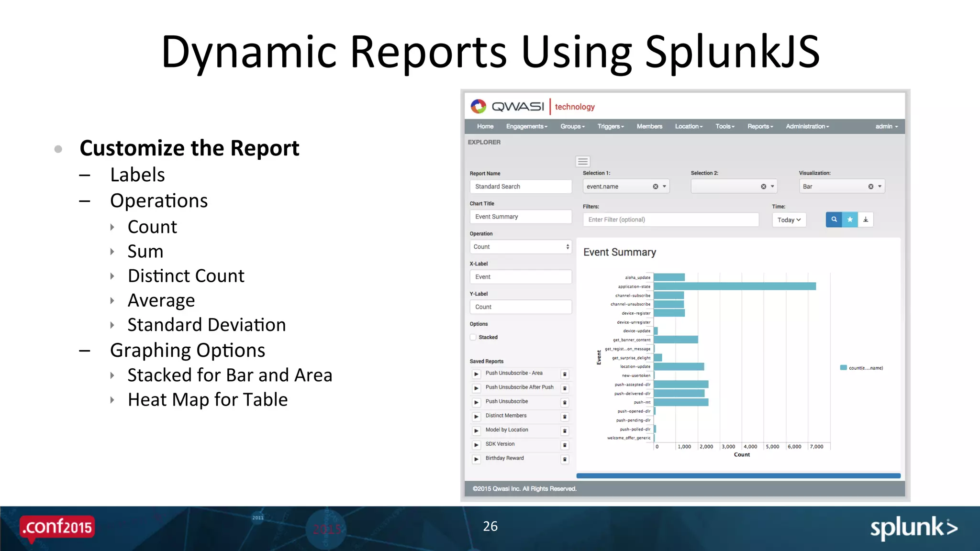Click the push-mt bar in chart
The height and width of the screenshot is (551, 980).
[x=681, y=402]
